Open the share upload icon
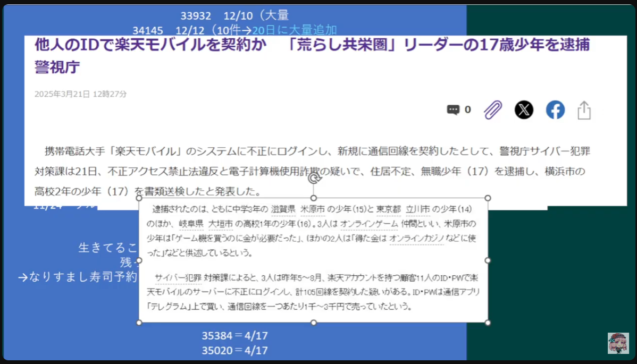The image size is (637, 364). click(x=584, y=110)
